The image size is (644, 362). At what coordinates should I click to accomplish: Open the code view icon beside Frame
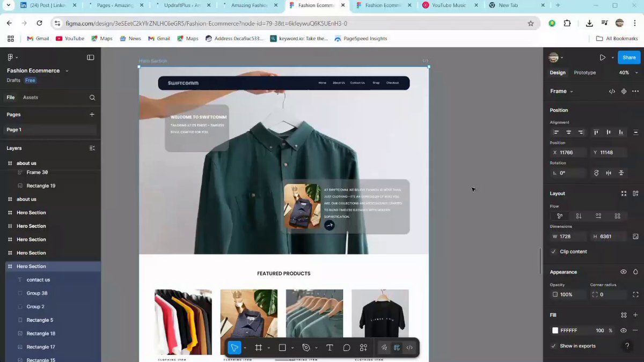click(x=612, y=91)
